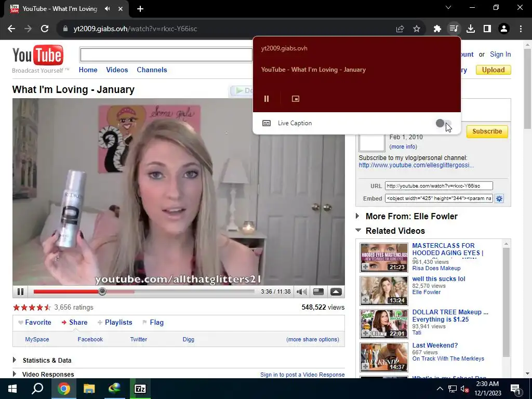
Task: Subscribe to the channel
Action: pyautogui.click(x=487, y=131)
